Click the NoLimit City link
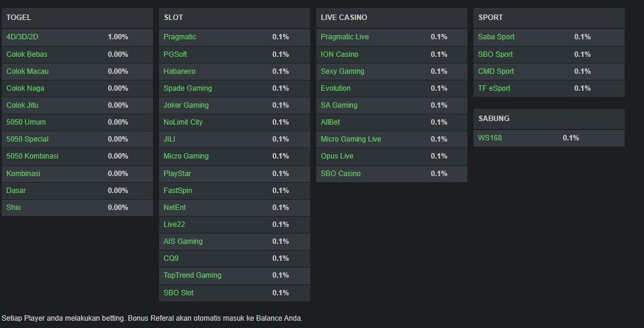This screenshot has height=328, width=644. 183,122
